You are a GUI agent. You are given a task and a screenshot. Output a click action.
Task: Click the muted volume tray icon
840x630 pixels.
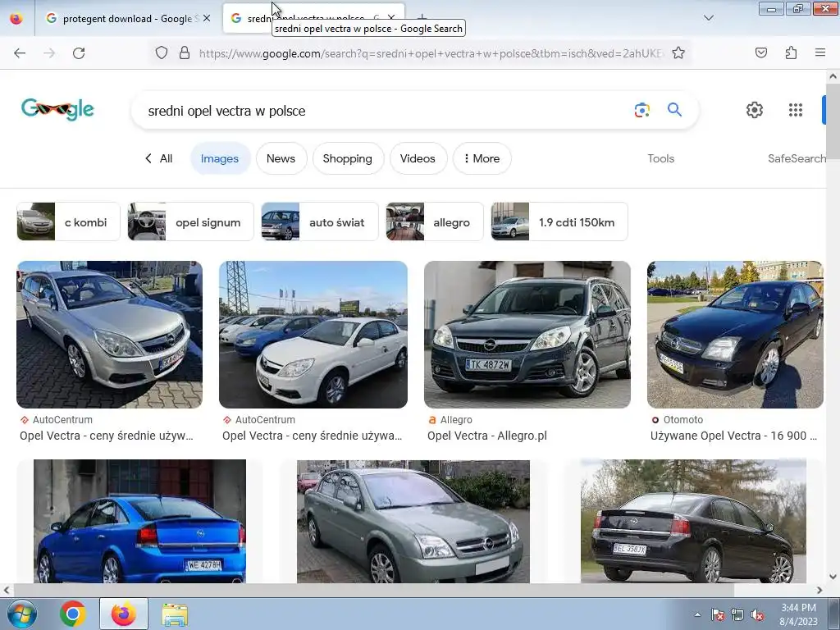click(757, 615)
